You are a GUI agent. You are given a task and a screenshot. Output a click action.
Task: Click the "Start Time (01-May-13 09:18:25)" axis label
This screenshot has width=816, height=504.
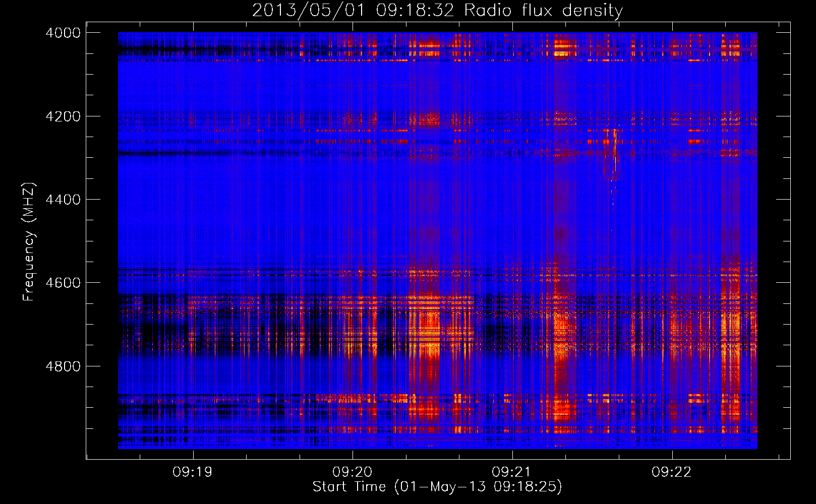(437, 487)
